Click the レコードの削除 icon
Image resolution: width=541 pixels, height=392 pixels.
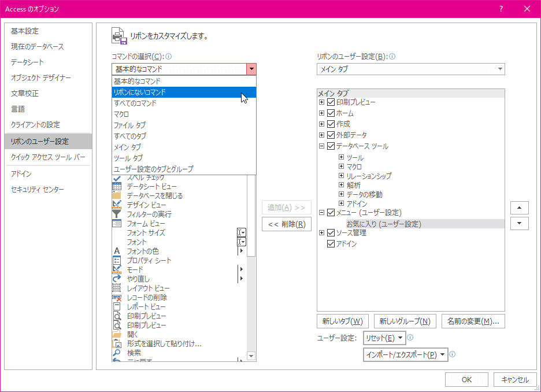point(117,297)
